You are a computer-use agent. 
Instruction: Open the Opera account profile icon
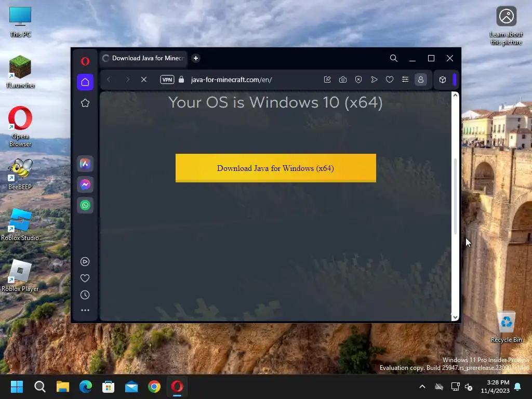tap(421, 79)
